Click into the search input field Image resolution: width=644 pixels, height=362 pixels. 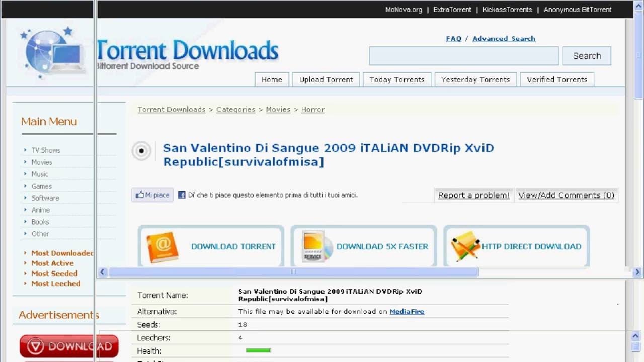tap(464, 56)
